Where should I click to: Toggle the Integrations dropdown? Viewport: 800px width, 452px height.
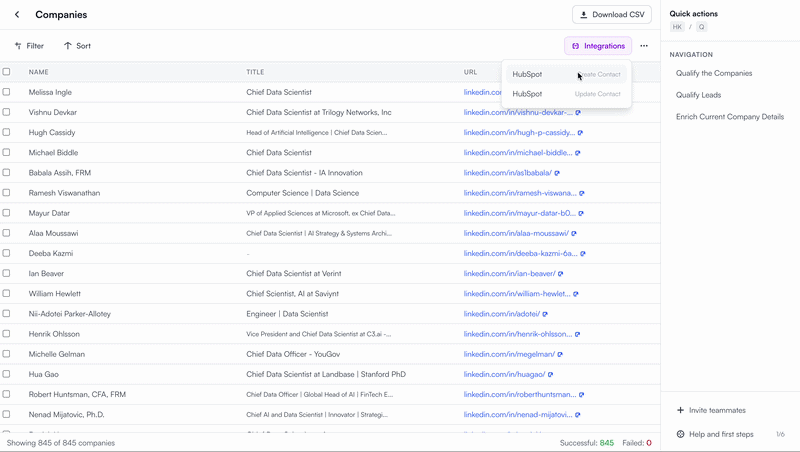pos(598,46)
